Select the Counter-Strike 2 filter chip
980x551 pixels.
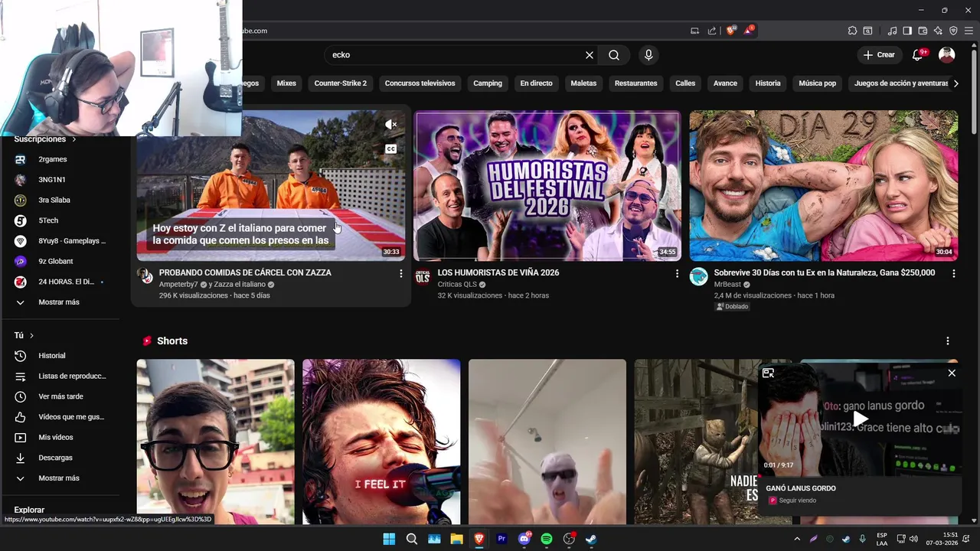tap(341, 83)
